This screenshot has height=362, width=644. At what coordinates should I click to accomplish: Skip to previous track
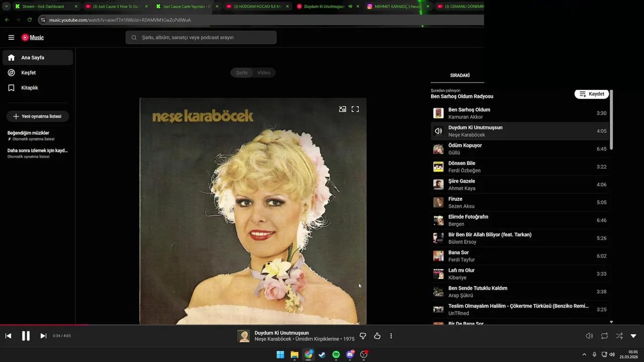click(x=8, y=336)
